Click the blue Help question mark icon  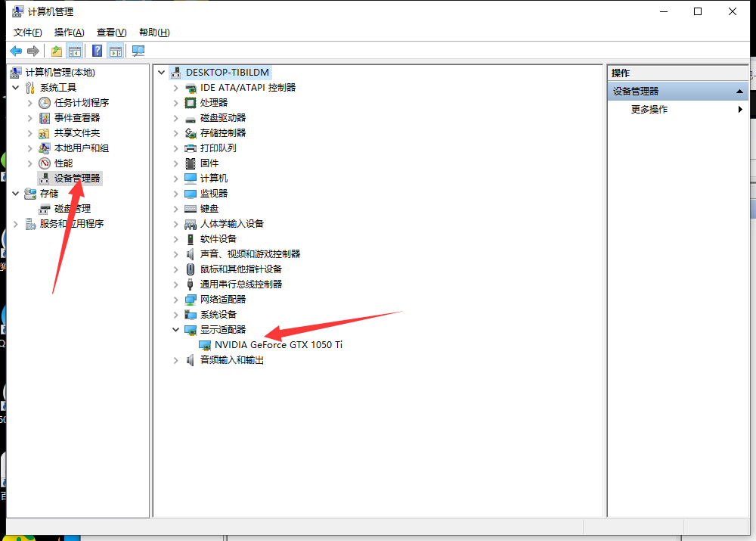coord(97,51)
